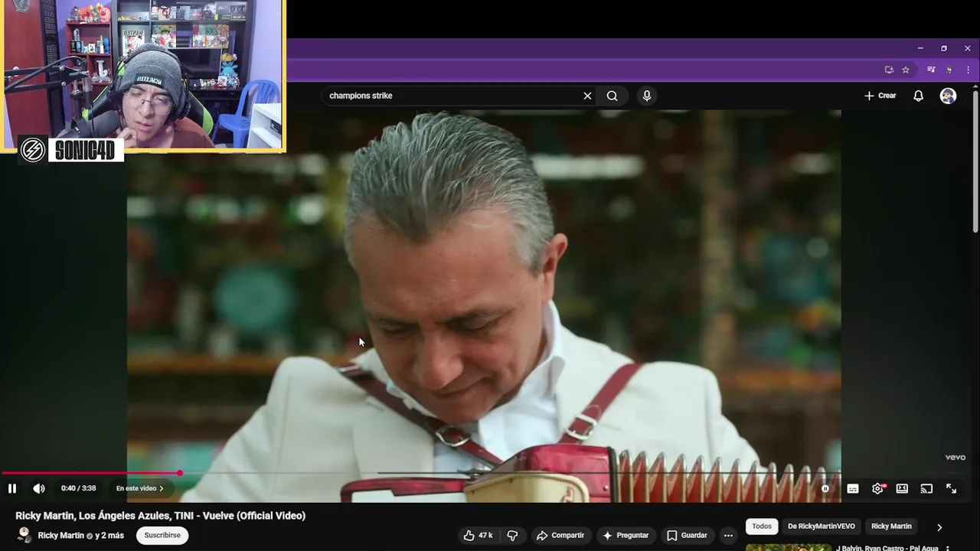The image size is (980, 551).
Task: Toggle subtitles with the captions icon
Action: [852, 488]
